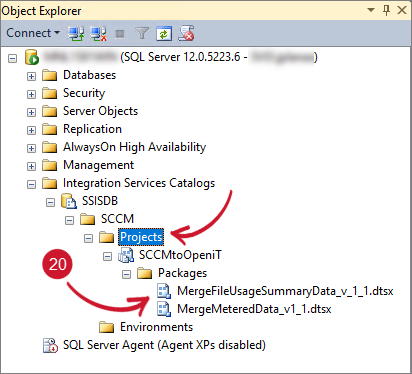Select the SCCM folder label

pos(117,219)
